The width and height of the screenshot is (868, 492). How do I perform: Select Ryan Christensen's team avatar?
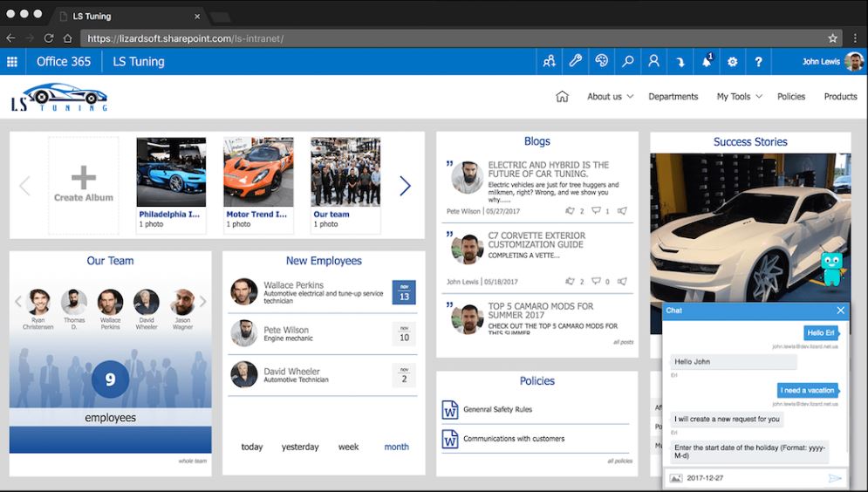[x=38, y=302]
